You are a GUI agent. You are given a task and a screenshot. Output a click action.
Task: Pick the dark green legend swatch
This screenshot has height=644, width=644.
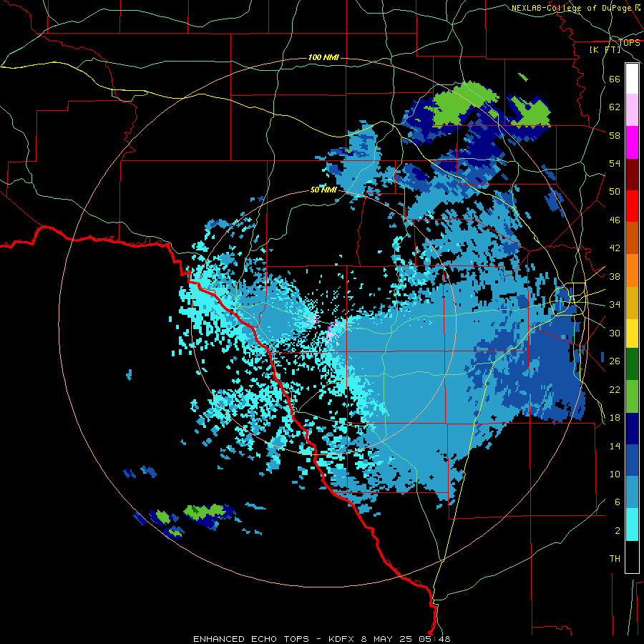click(632, 364)
